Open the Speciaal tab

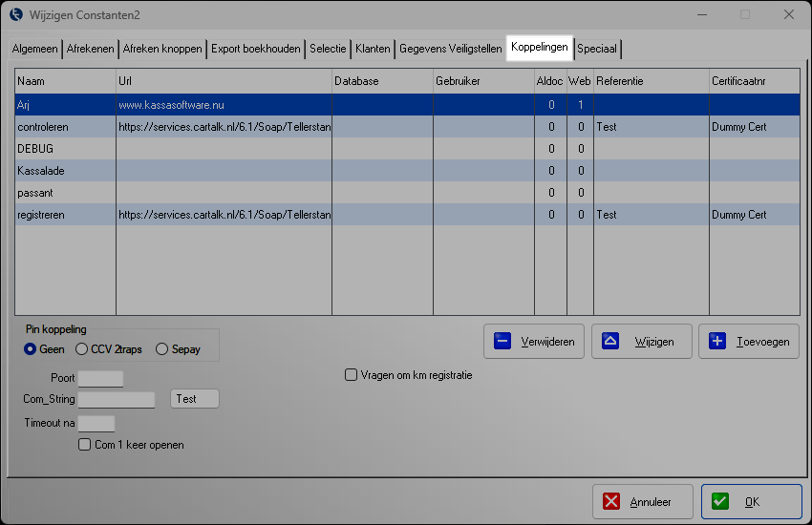click(x=597, y=48)
